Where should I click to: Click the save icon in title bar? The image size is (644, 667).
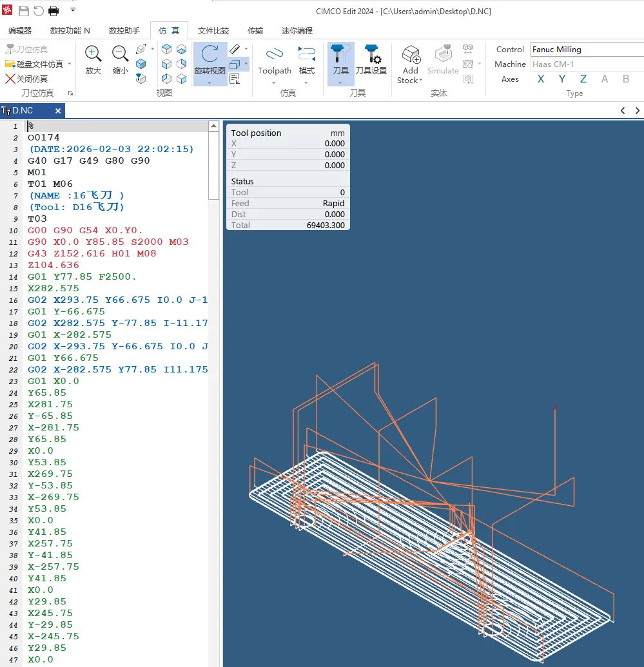coord(23,11)
